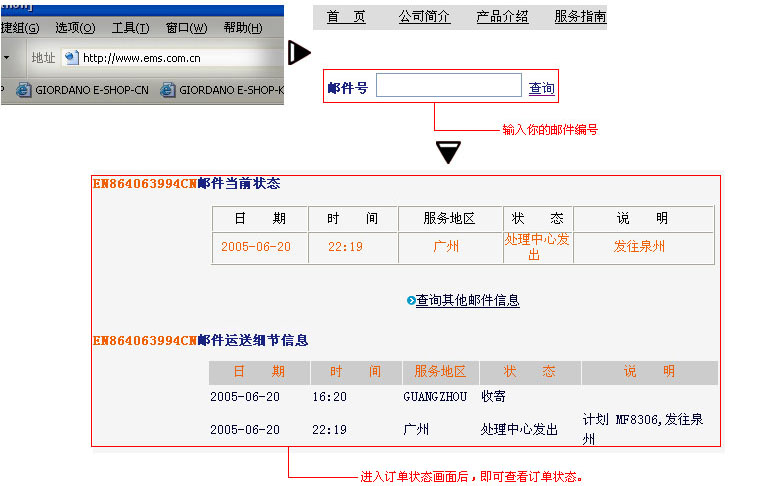Click the GIORDANO E-SHOP-CN favorite icon

[x=23, y=90]
